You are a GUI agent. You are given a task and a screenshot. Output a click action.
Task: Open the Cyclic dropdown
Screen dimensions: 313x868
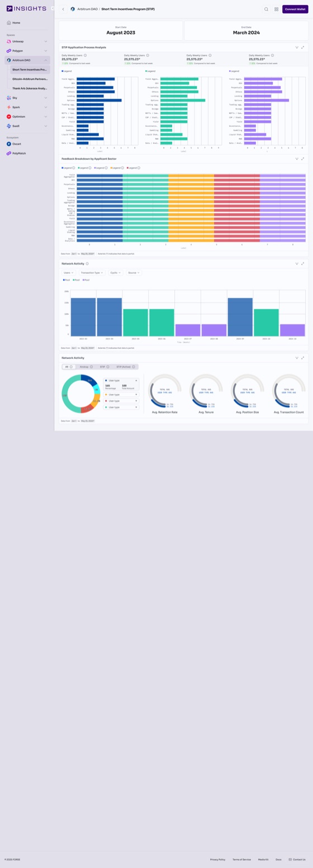point(116,272)
